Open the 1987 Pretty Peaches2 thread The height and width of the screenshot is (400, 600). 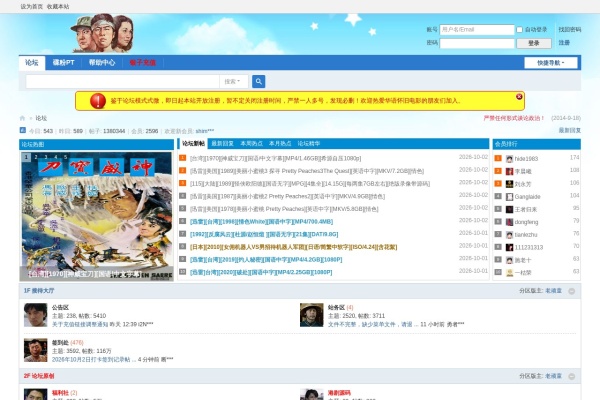click(287, 196)
